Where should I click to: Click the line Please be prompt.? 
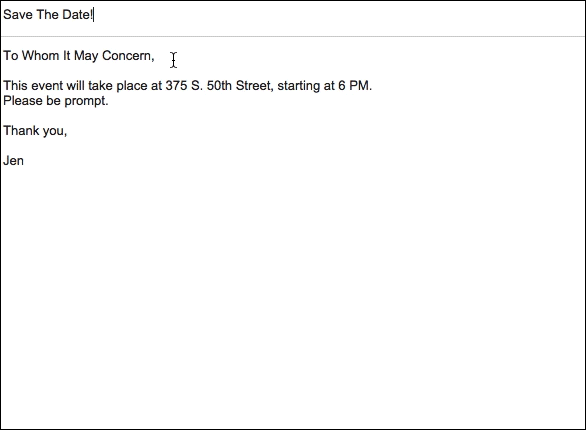tap(56, 101)
